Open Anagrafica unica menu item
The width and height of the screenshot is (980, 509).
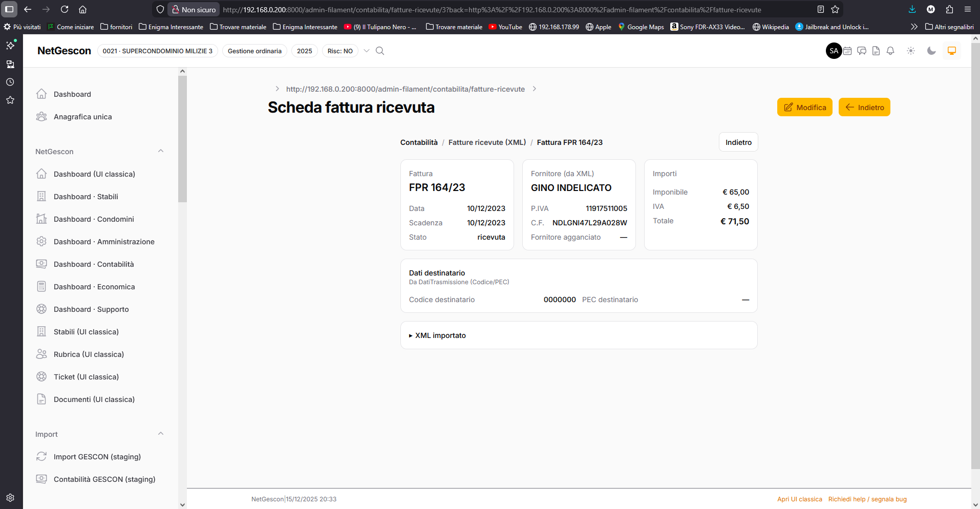pos(82,117)
